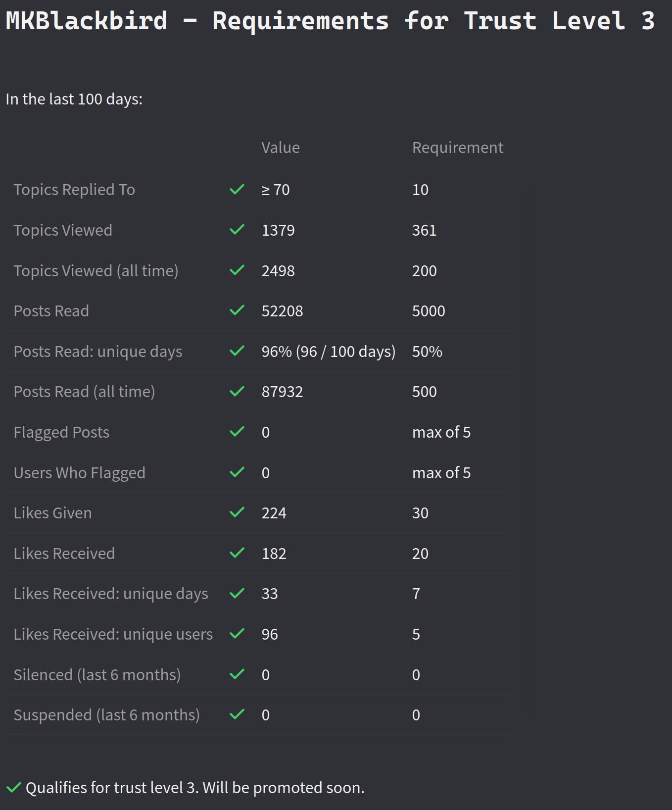Image resolution: width=672 pixels, height=810 pixels.
Task: Click the Topics Viewed (all time) label
Action: 96,271
